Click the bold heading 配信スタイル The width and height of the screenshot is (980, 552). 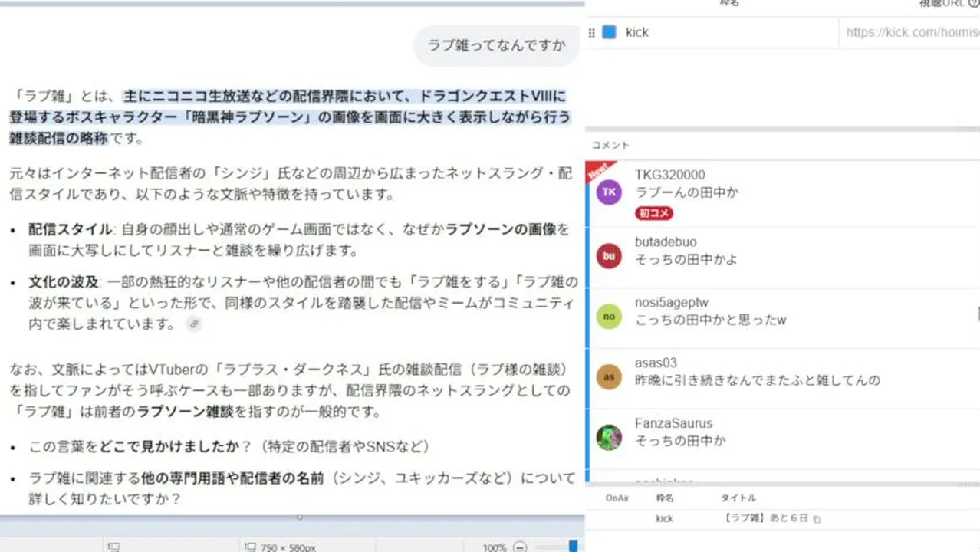[x=71, y=229]
